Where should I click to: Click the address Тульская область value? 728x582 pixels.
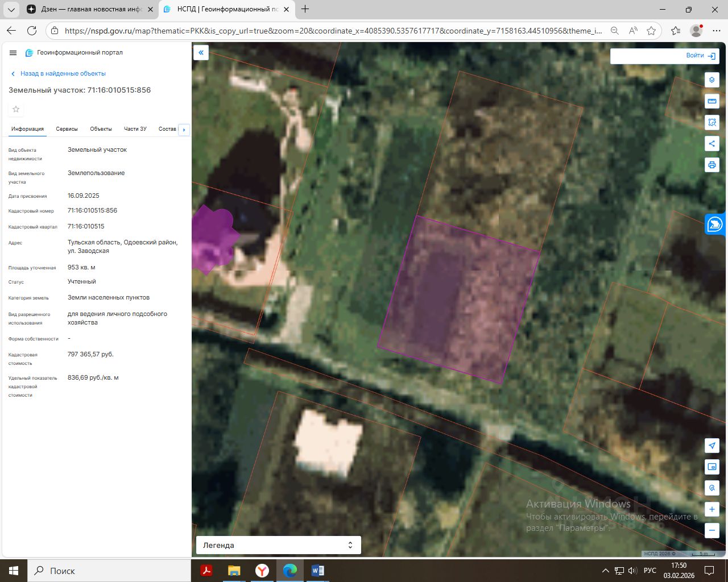(x=123, y=247)
